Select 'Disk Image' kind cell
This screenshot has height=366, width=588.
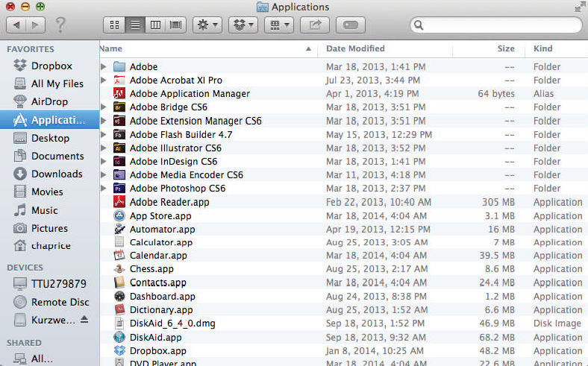click(x=557, y=324)
